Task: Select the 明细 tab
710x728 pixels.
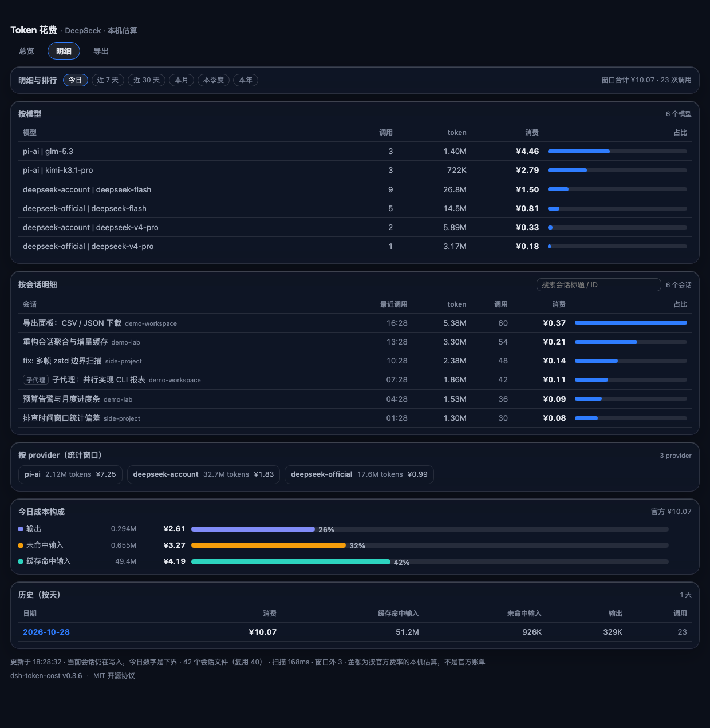Action: [64, 51]
